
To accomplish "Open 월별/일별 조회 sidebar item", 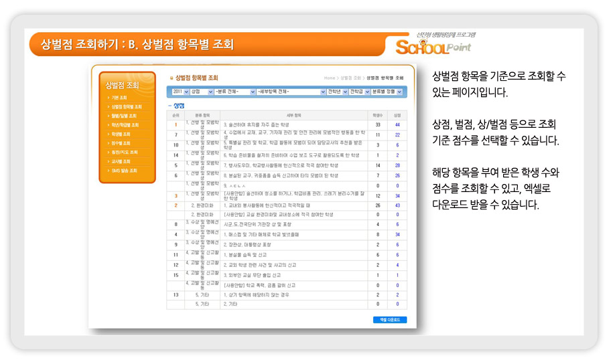I will tap(123, 116).
